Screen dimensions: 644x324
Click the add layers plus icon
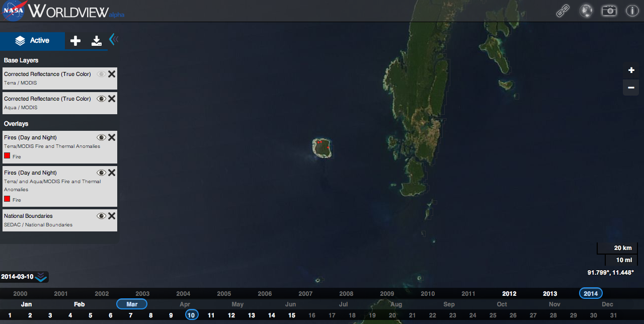pos(75,40)
